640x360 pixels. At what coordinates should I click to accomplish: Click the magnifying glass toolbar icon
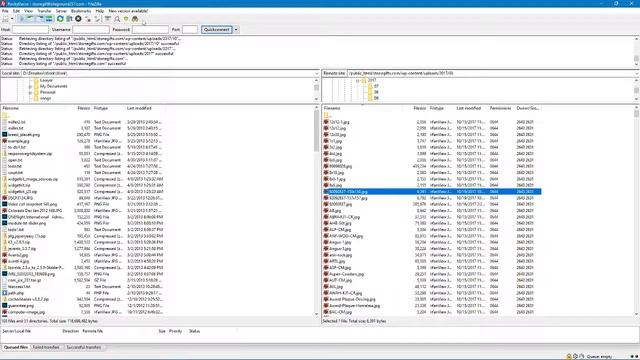(x=117, y=19)
